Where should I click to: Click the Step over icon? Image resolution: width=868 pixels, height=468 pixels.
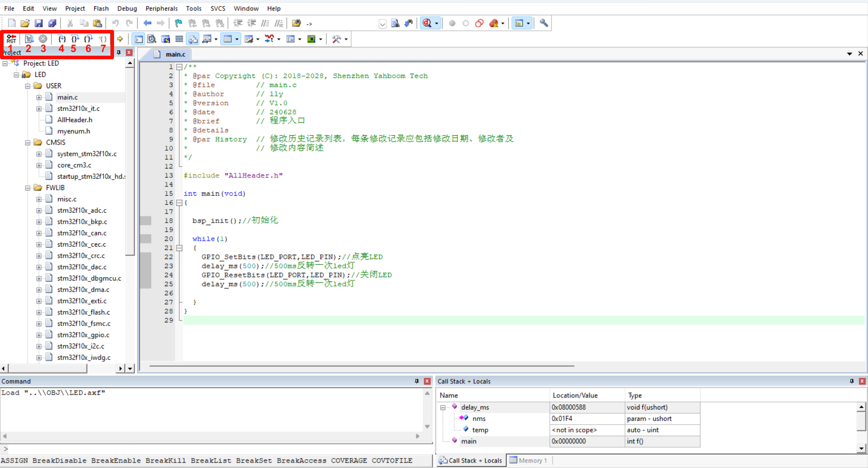point(75,39)
